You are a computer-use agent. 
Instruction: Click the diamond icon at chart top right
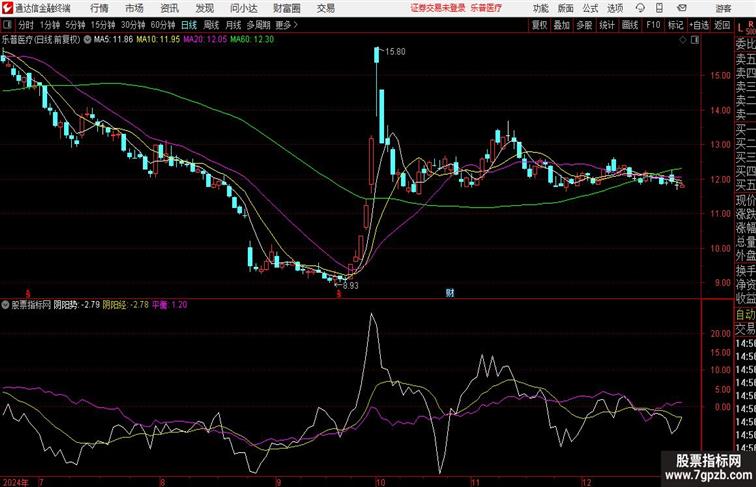tap(683, 40)
